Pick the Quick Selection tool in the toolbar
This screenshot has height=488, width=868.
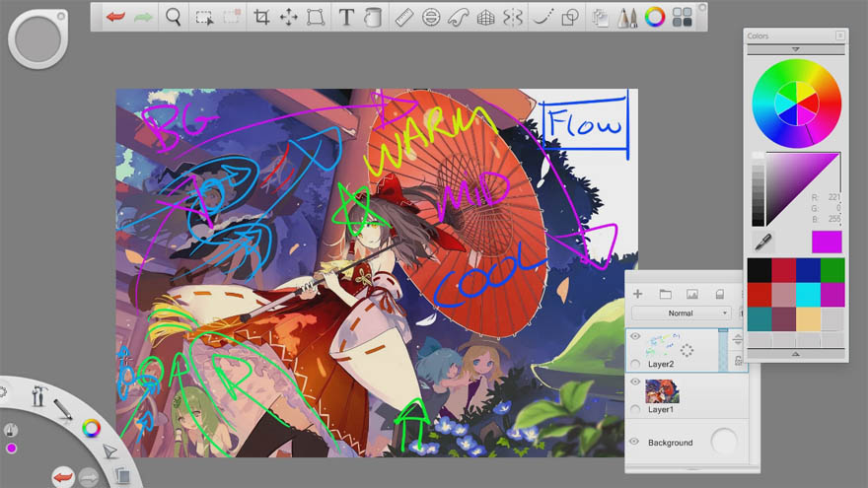click(232, 17)
